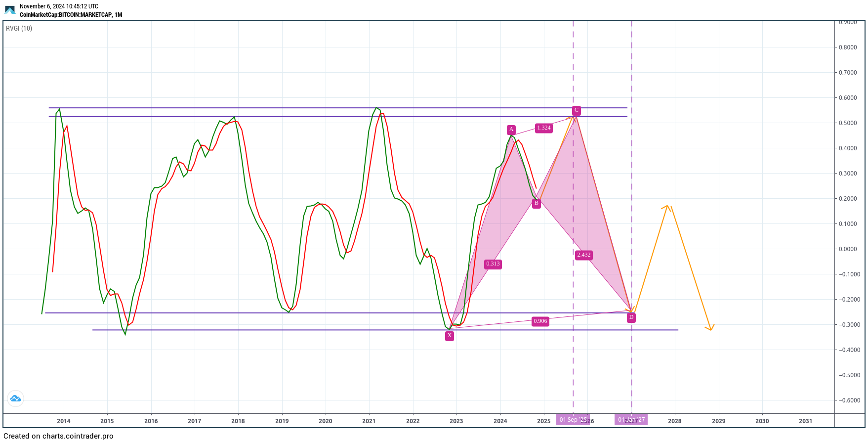
Task: Click the 2030 year label on time axis
Action: pos(762,421)
